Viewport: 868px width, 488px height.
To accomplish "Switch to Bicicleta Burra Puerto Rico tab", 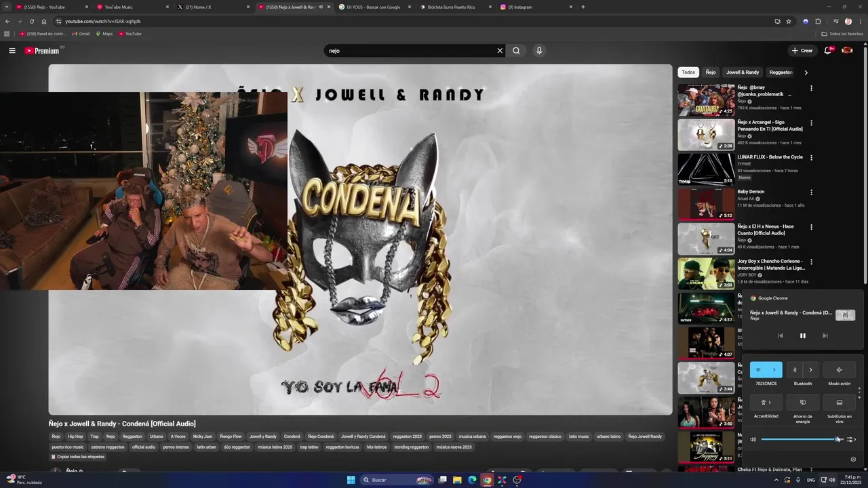I will tap(456, 7).
